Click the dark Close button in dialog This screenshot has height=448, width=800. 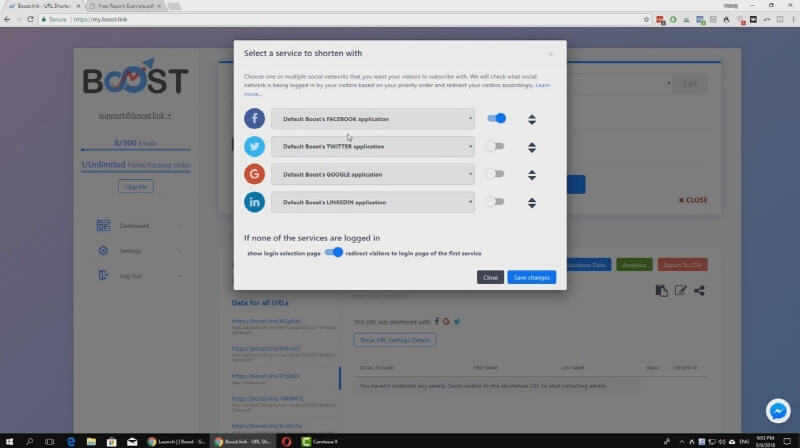click(x=490, y=277)
